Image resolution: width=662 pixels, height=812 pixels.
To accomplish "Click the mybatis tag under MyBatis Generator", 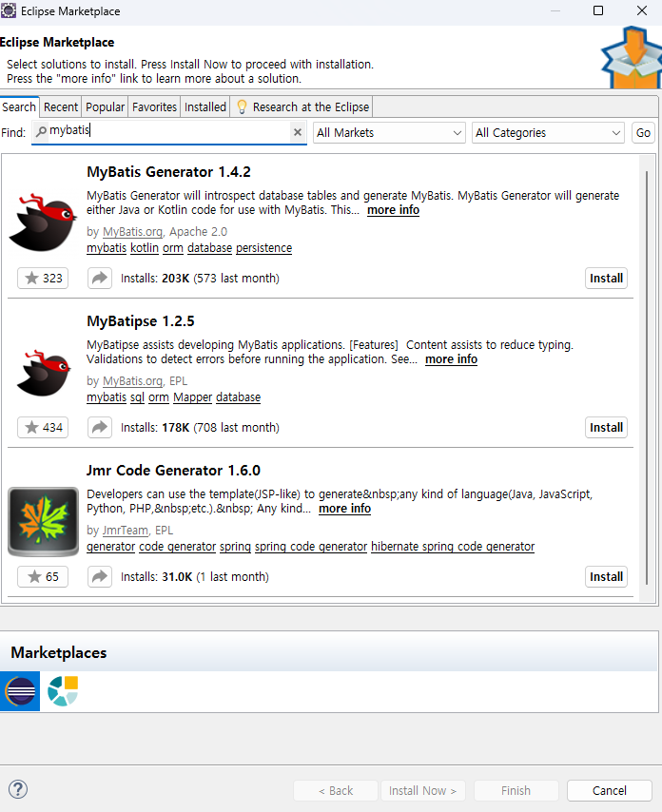I will (107, 247).
